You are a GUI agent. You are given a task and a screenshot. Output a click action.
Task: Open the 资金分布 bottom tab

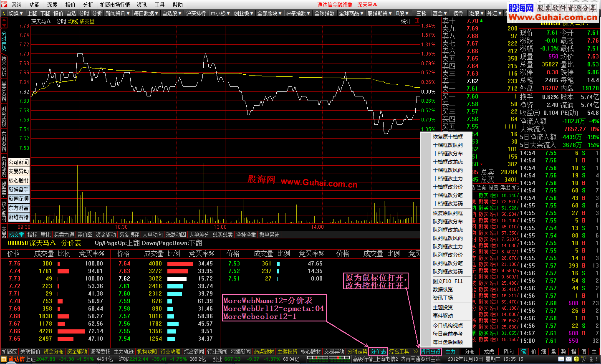point(53,351)
